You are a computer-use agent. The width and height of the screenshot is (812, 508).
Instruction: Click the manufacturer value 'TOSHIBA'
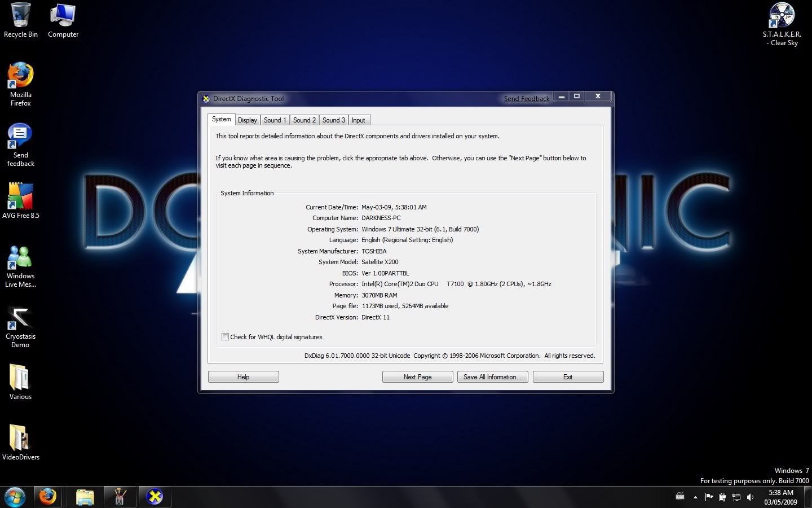coord(374,251)
